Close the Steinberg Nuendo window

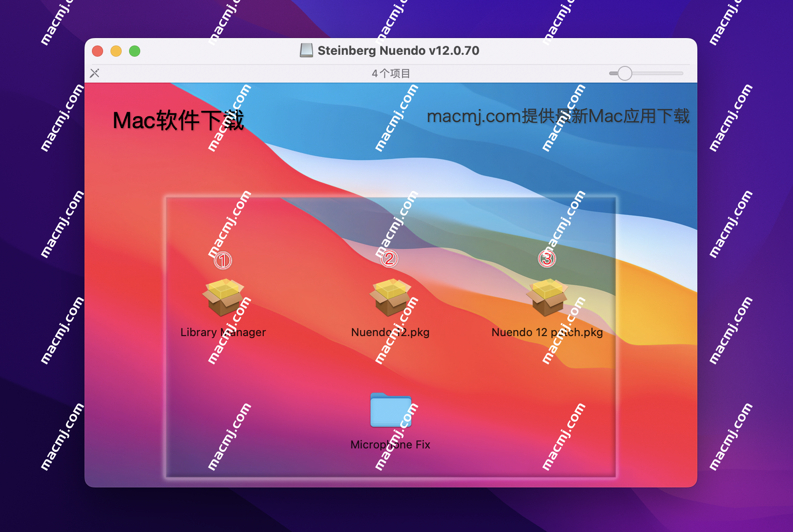[97, 51]
